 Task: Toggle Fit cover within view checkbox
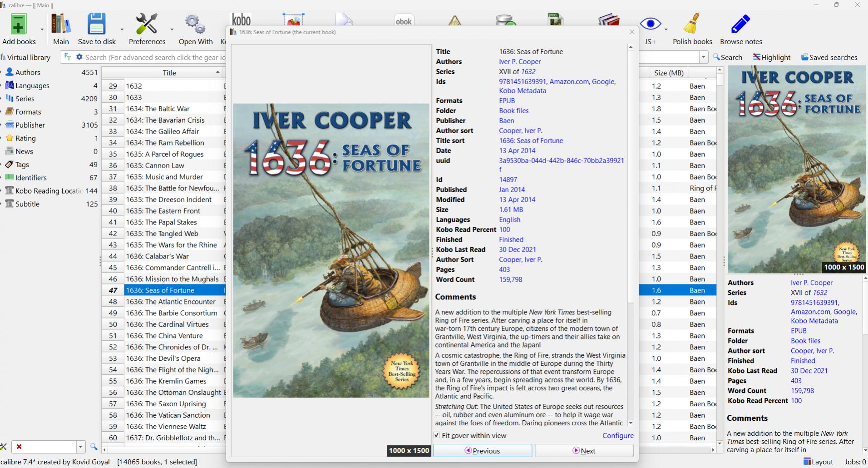click(x=437, y=435)
